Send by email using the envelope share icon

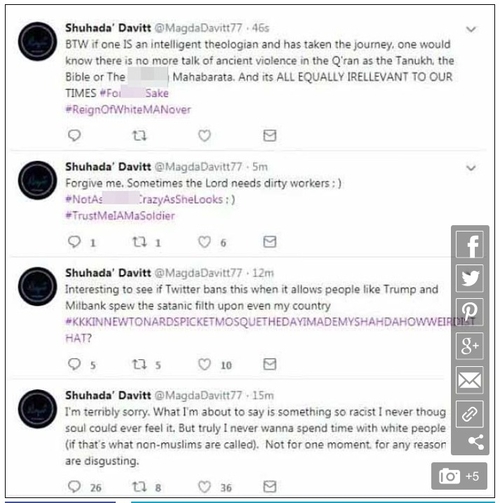(470, 380)
